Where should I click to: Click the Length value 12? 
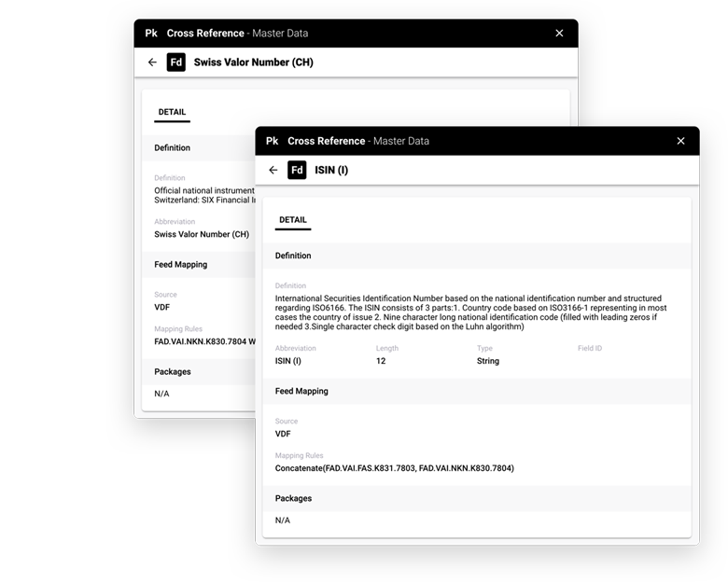tap(381, 361)
